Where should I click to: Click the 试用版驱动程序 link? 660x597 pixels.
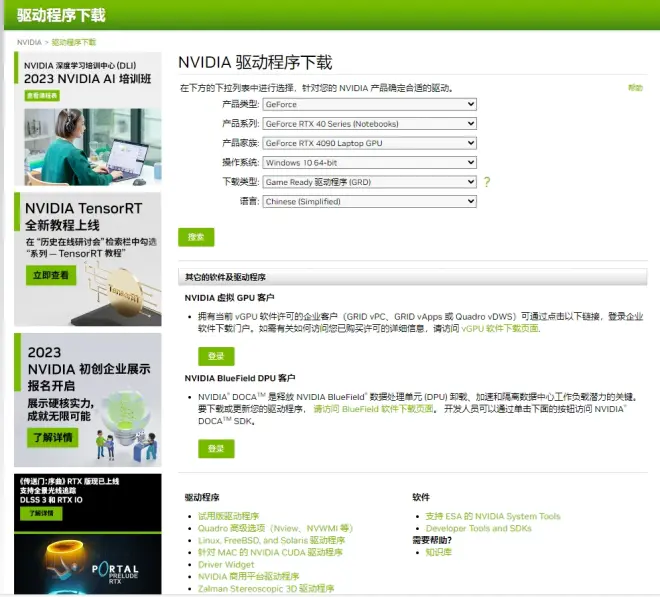tap(229, 516)
